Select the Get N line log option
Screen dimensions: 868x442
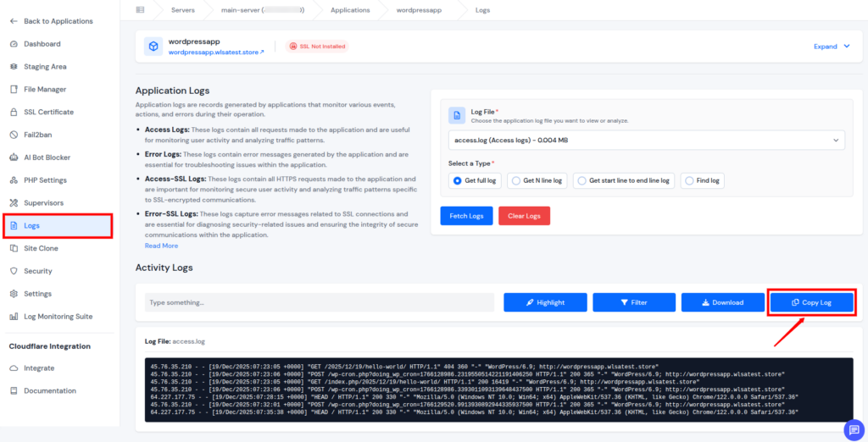coord(537,180)
